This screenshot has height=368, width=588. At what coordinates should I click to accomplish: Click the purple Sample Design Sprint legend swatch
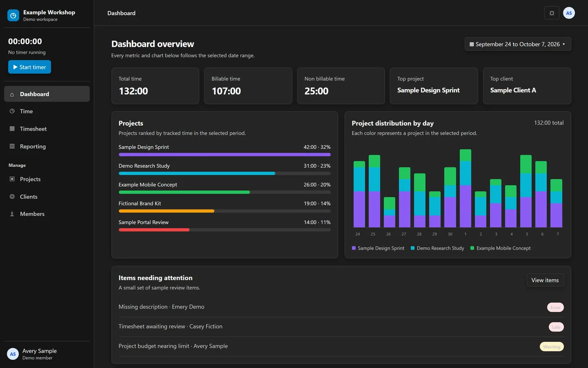pyautogui.click(x=354, y=248)
